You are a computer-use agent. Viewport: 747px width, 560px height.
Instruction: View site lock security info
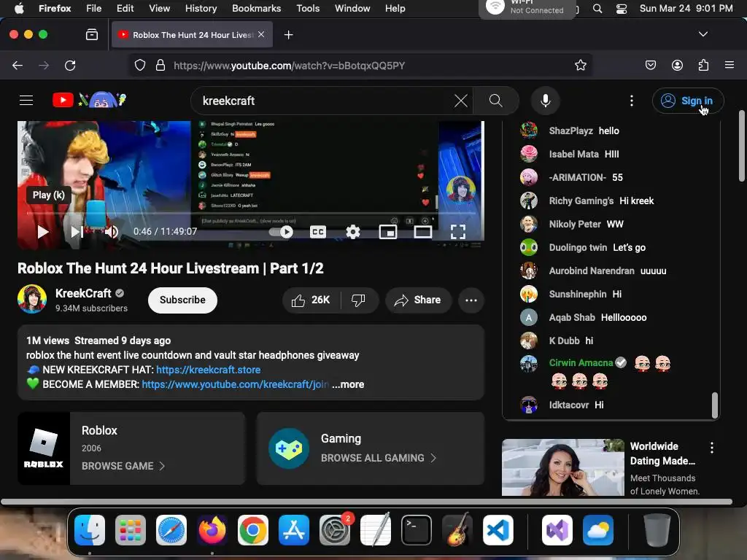(x=160, y=65)
